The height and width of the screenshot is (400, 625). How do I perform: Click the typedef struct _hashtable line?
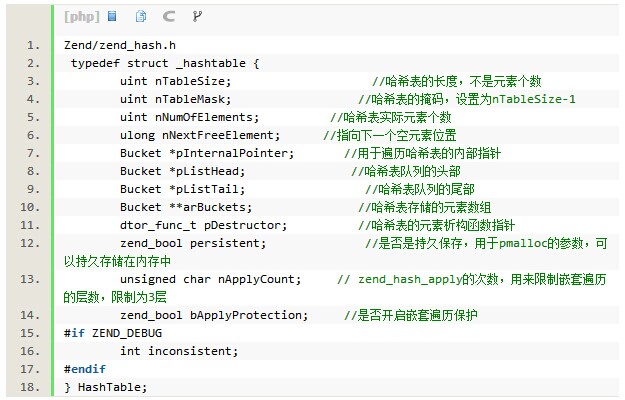(164, 64)
